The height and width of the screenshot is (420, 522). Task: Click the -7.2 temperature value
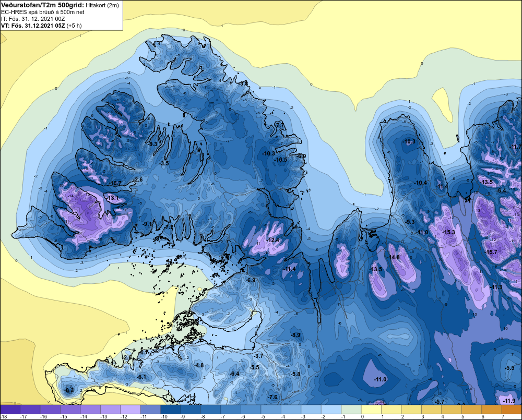pos(169,227)
